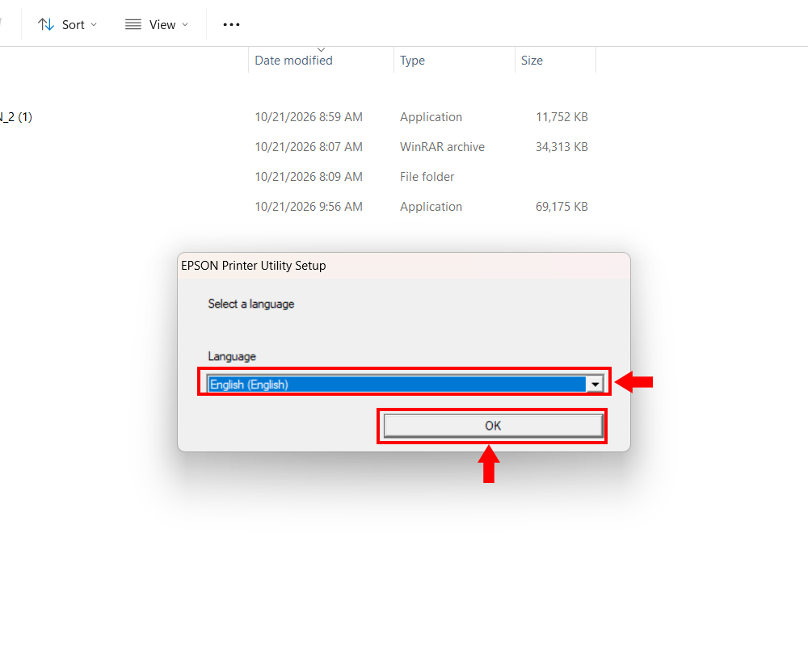Viewport: 808px width, 672px height.
Task: Select the WinRAR archive row
Action: coord(294,147)
